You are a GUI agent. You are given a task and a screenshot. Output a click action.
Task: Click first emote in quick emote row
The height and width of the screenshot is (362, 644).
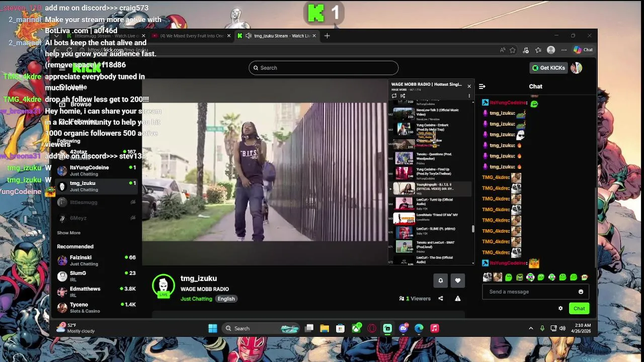pyautogui.click(x=487, y=277)
